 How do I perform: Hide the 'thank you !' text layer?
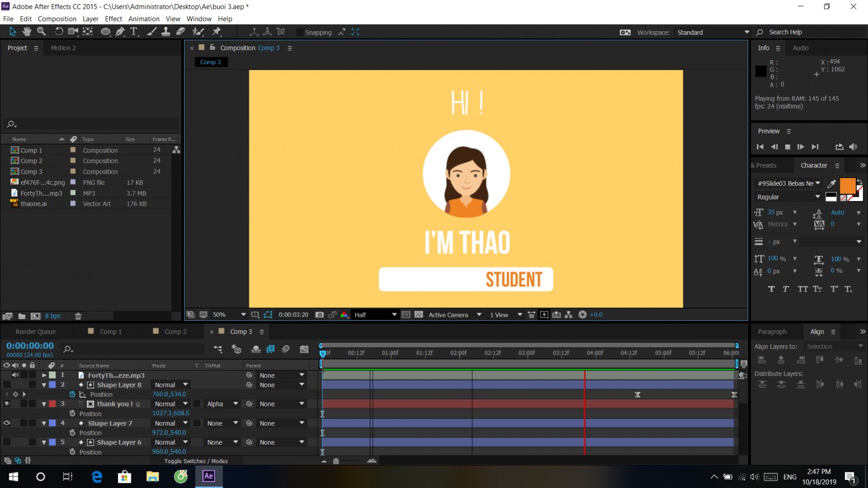click(x=6, y=404)
